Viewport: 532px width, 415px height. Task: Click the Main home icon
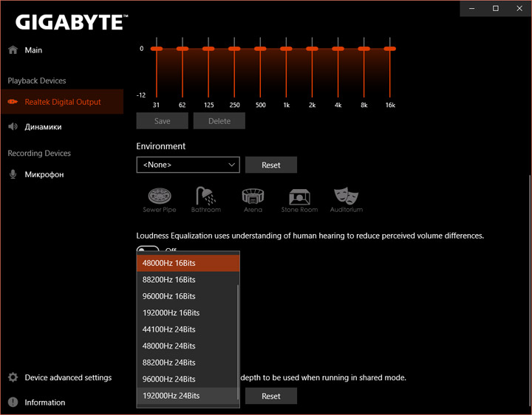point(13,49)
